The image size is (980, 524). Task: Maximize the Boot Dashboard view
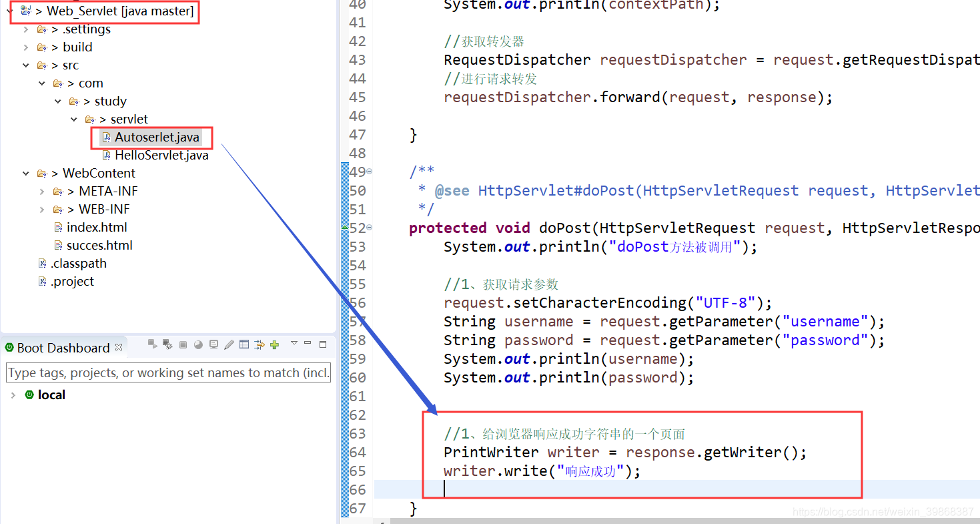[x=323, y=344]
